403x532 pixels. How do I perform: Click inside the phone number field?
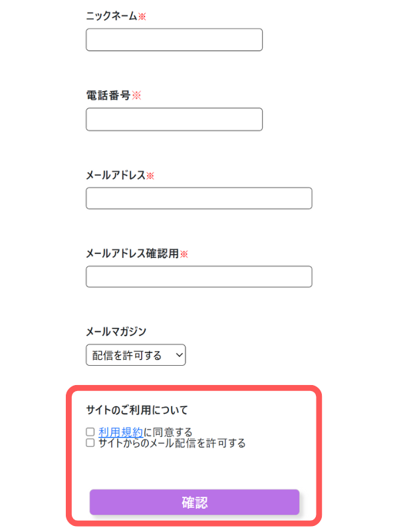(174, 119)
